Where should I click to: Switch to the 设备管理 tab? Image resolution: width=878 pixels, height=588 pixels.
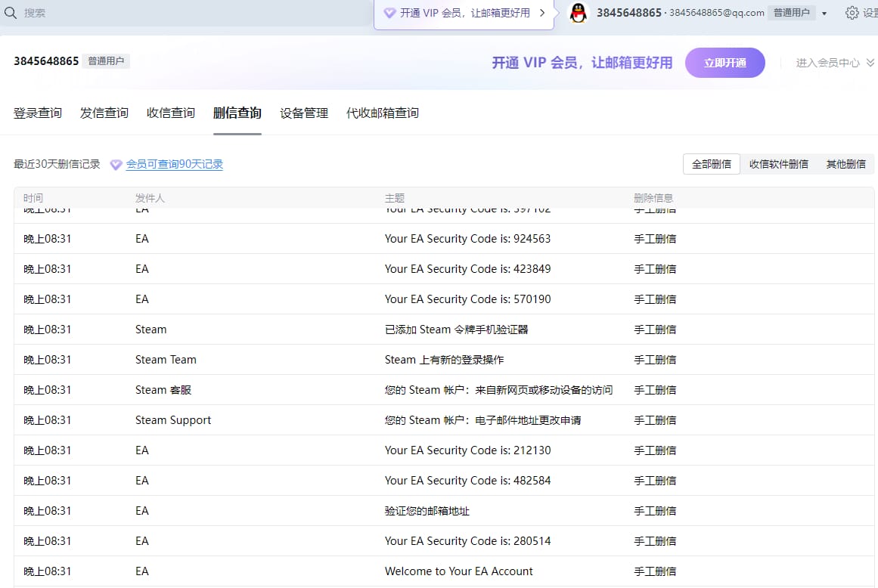304,113
